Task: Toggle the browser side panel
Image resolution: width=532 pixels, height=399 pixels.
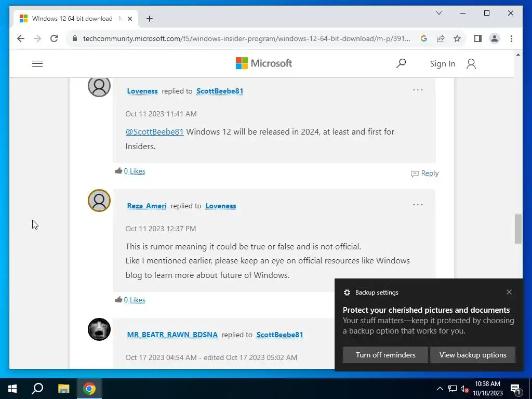Action: click(478, 38)
